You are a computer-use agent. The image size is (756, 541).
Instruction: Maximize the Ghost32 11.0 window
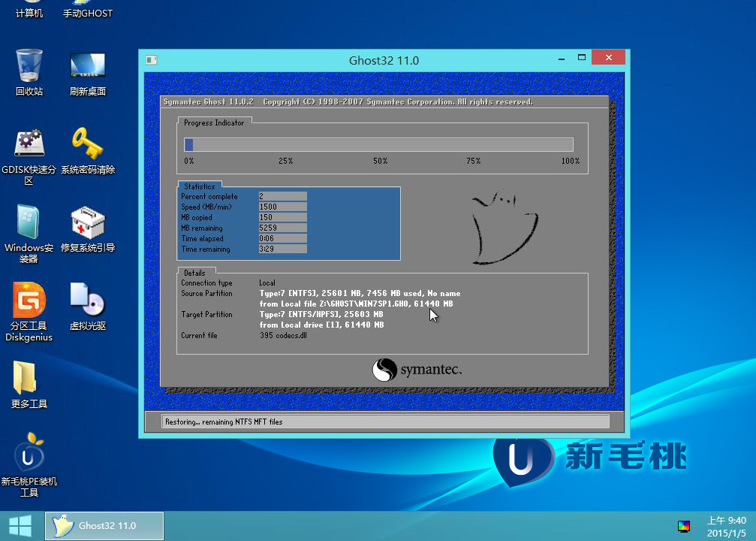pyautogui.click(x=582, y=57)
